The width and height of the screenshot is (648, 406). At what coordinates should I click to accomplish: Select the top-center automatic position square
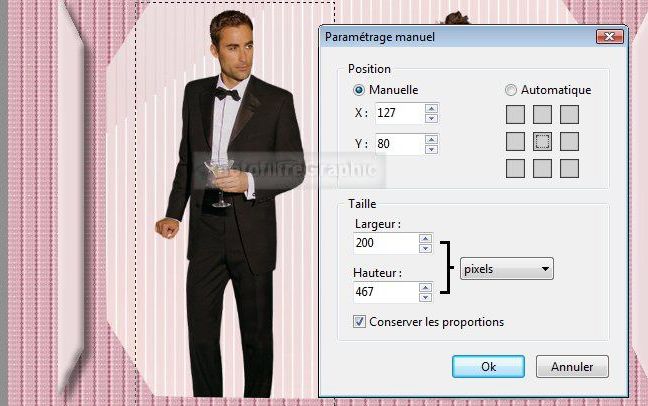tap(542, 115)
